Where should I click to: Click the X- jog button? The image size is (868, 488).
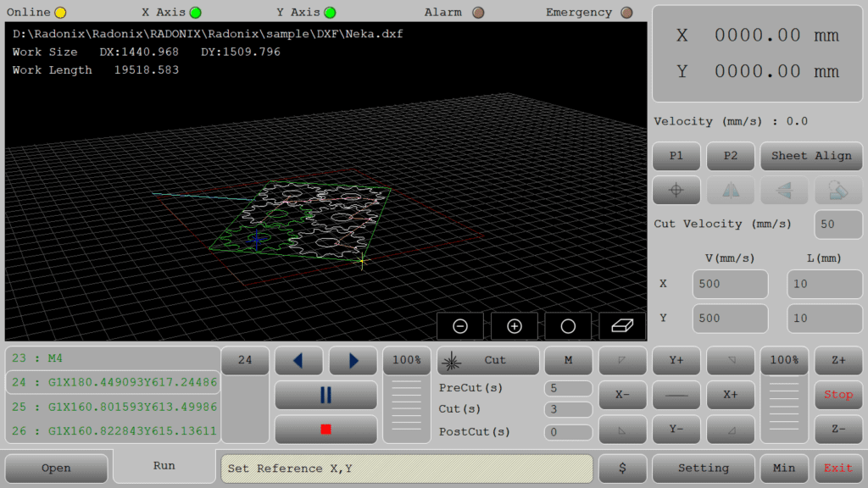622,395
